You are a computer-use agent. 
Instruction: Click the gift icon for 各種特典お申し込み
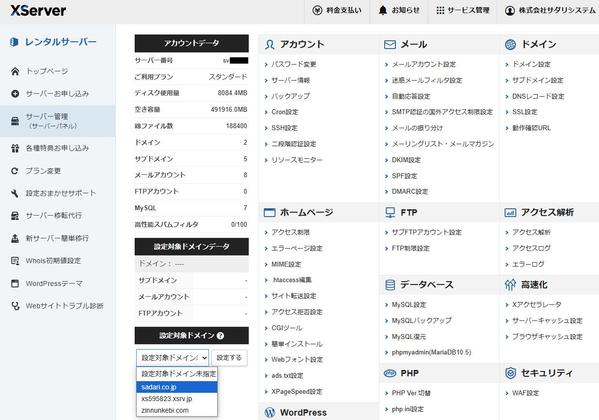point(15,148)
